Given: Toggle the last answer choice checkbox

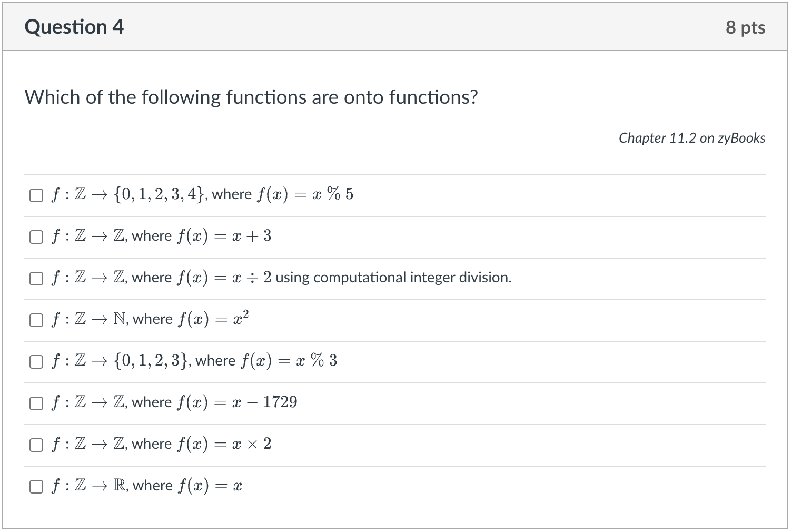Looking at the screenshot, I should pyautogui.click(x=36, y=486).
